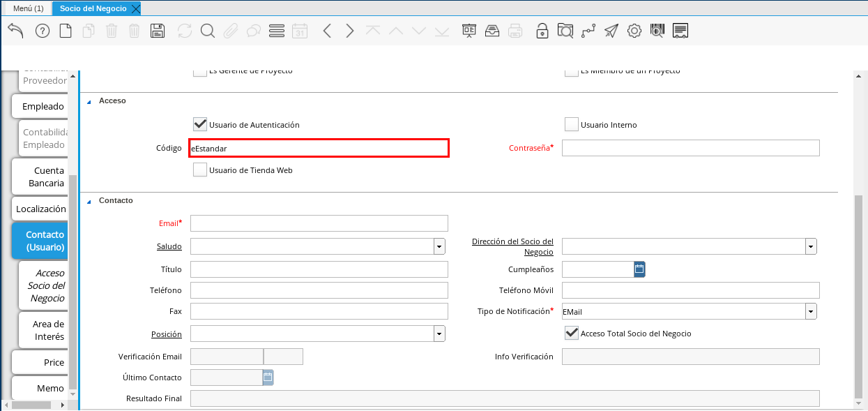This screenshot has width=868, height=411.
Task: Switch to the Menú (1) tab
Action: coord(29,8)
